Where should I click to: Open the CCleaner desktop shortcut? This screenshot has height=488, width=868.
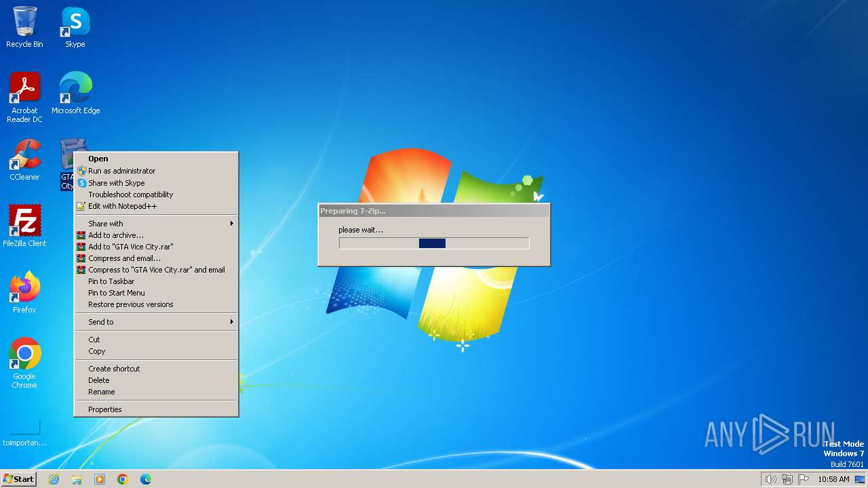click(x=24, y=160)
